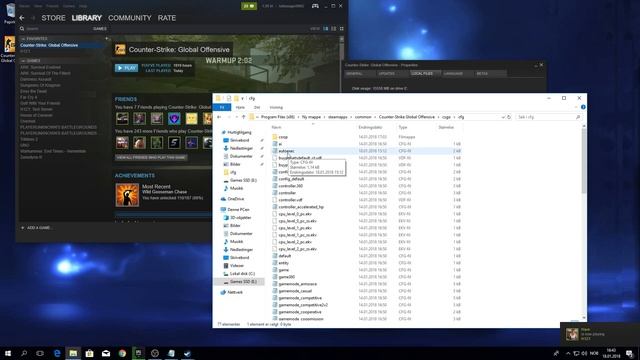Open the Mail taskbar icon

point(106,353)
